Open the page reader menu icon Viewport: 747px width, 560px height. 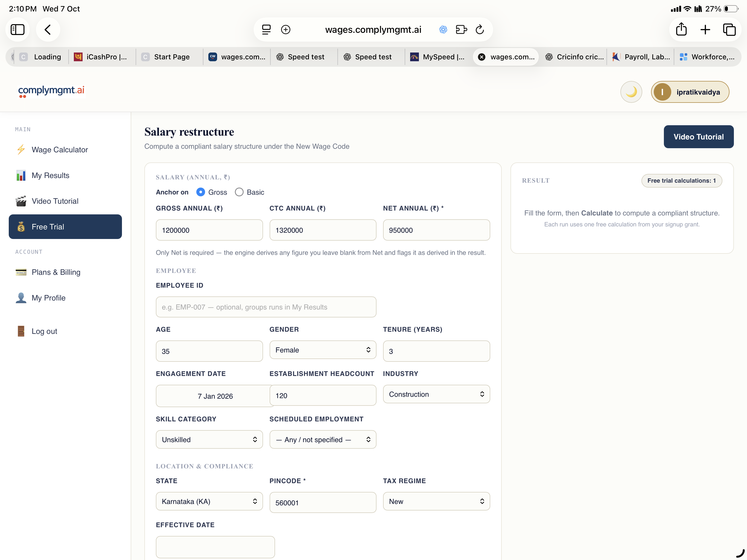click(266, 30)
